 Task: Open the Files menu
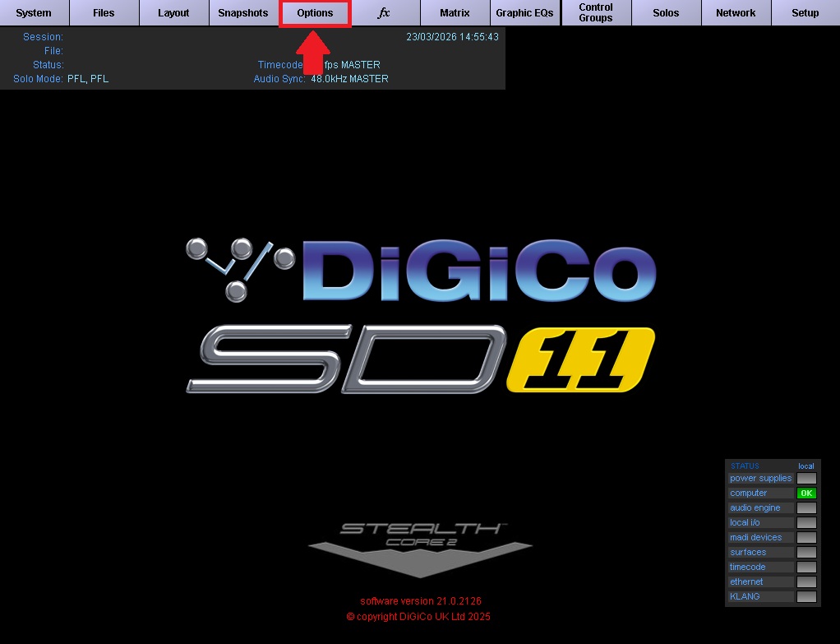point(104,13)
